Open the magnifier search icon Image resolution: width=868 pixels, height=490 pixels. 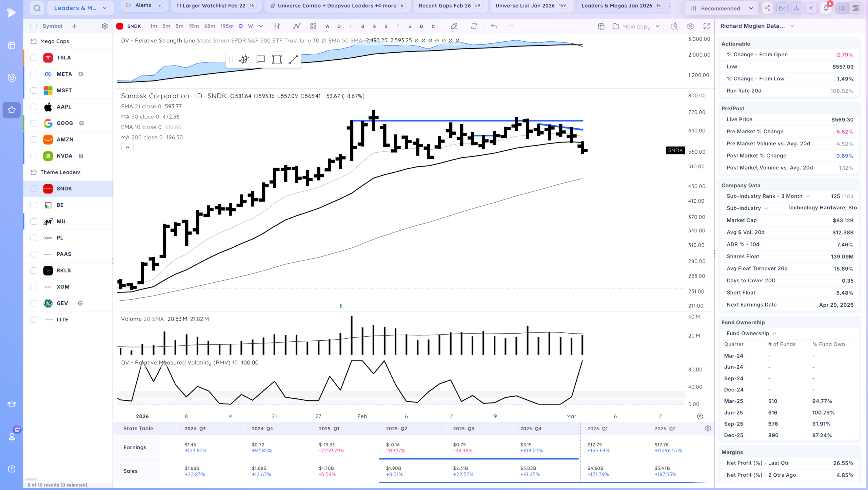37,8
